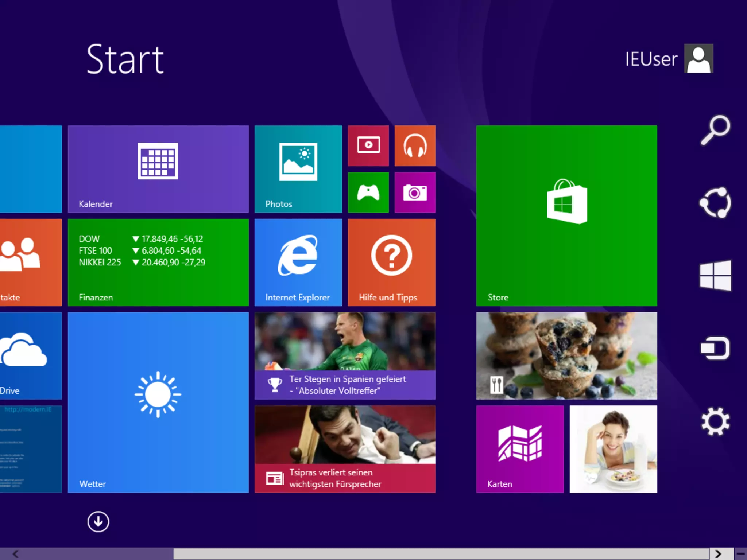Launch the Camera app tile

pyautogui.click(x=415, y=192)
